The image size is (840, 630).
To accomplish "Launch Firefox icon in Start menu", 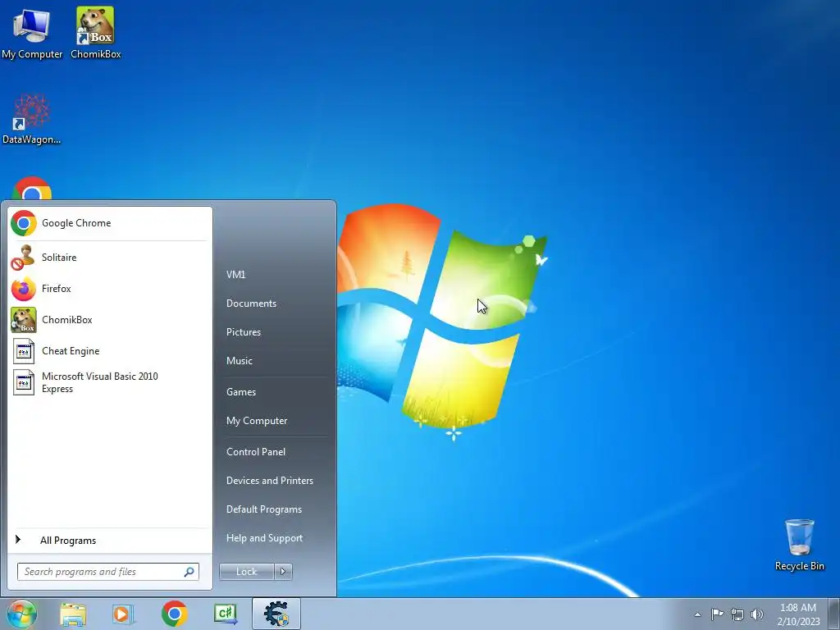I will pos(24,289).
